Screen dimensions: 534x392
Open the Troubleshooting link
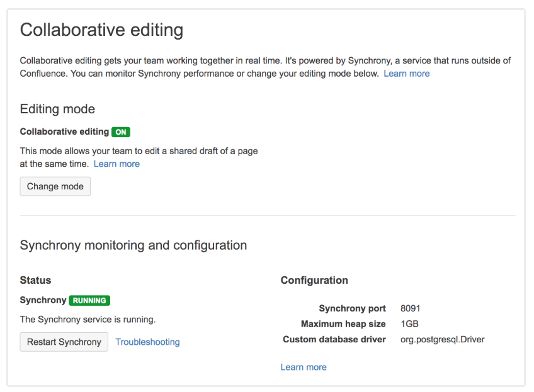coord(147,342)
